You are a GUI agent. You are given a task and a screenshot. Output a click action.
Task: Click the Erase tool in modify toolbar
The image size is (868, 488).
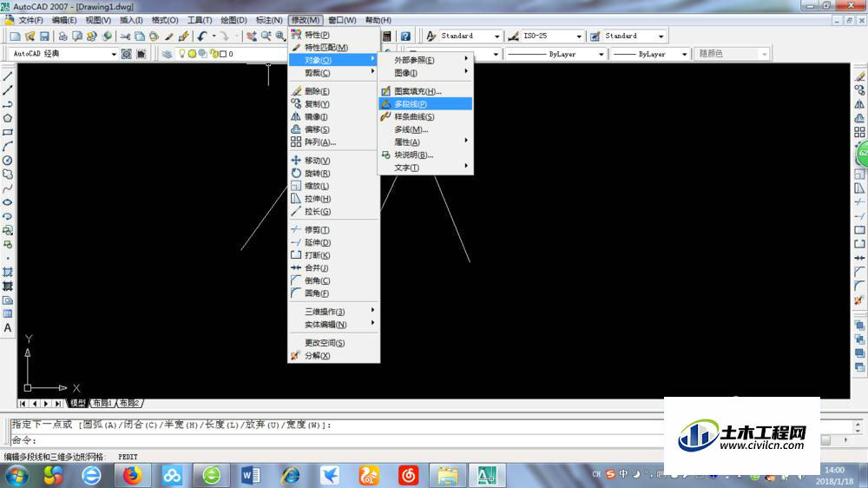859,76
